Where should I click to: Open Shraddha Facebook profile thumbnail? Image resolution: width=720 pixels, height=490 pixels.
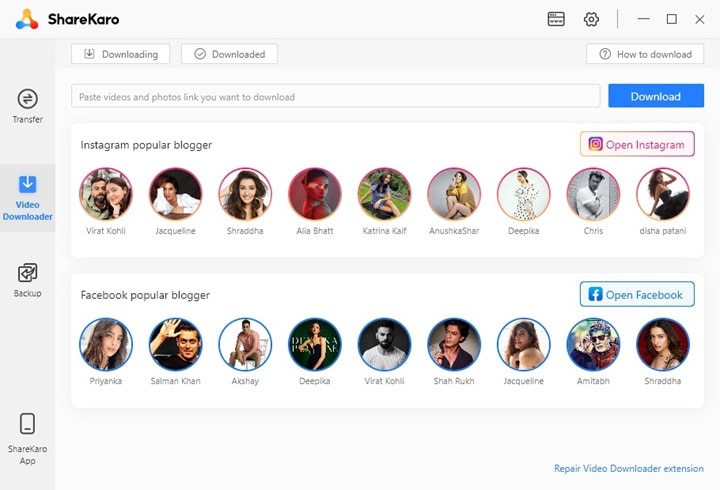click(663, 344)
